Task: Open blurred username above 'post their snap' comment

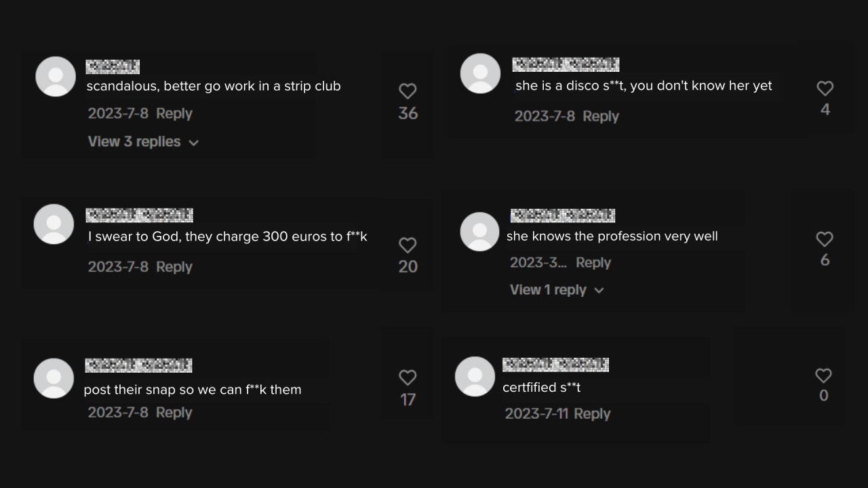Action: pos(138,365)
